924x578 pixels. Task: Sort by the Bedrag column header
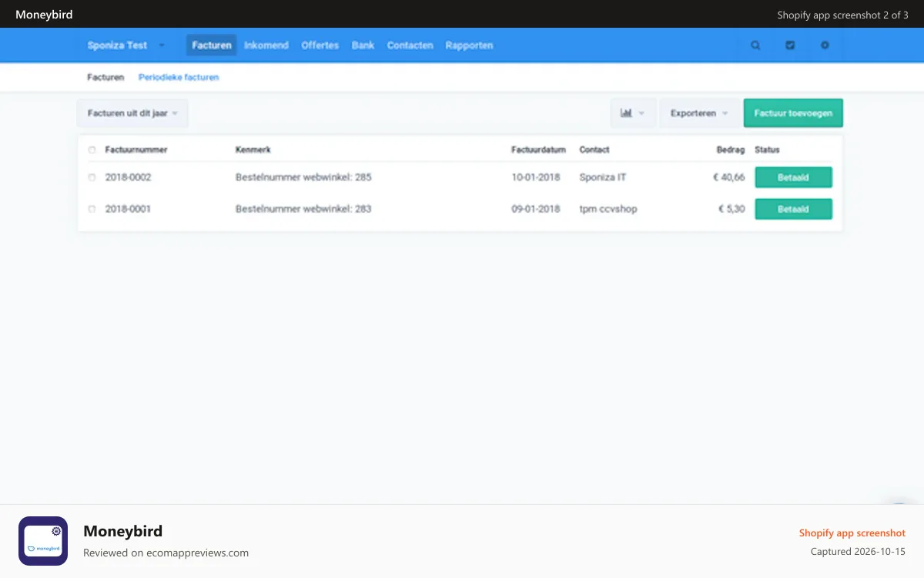click(731, 150)
